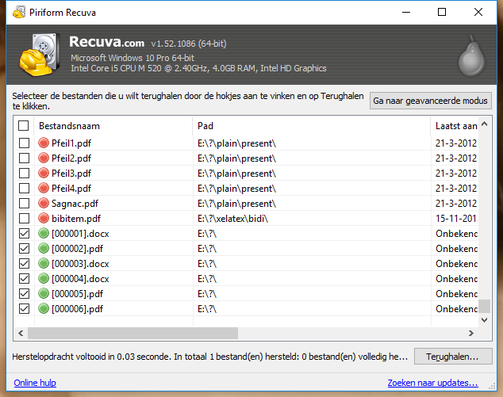Click the horizontal scrollbar thumb
This screenshot has width=503, height=397.
pos(133,333)
